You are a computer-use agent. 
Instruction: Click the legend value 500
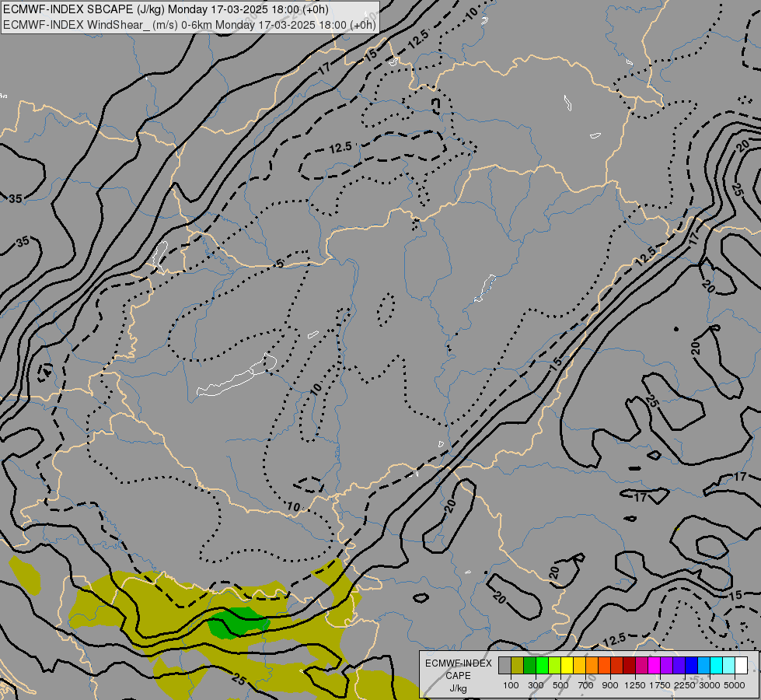pos(560,685)
